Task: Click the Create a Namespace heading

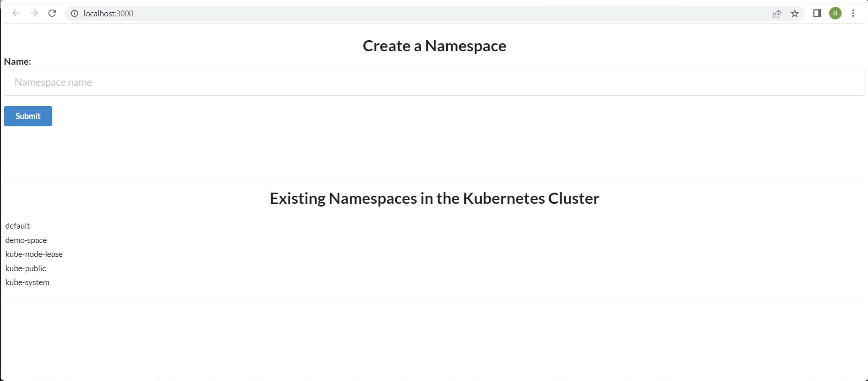Action: 434,46
